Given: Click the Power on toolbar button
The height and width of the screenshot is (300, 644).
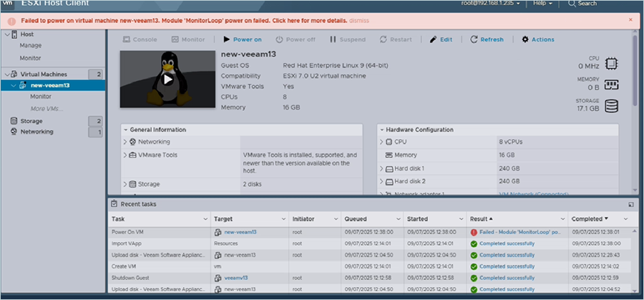Looking at the screenshot, I should [243, 39].
